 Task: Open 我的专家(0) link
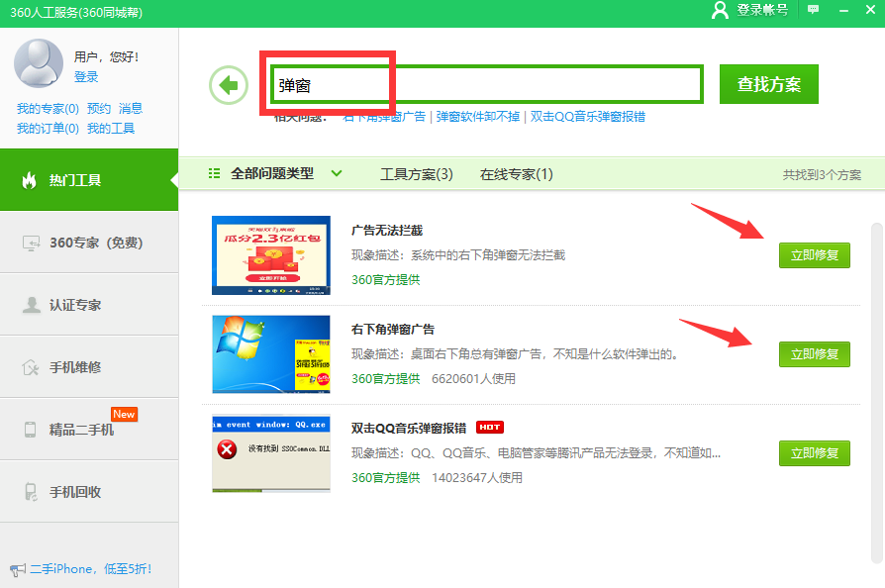pos(48,108)
